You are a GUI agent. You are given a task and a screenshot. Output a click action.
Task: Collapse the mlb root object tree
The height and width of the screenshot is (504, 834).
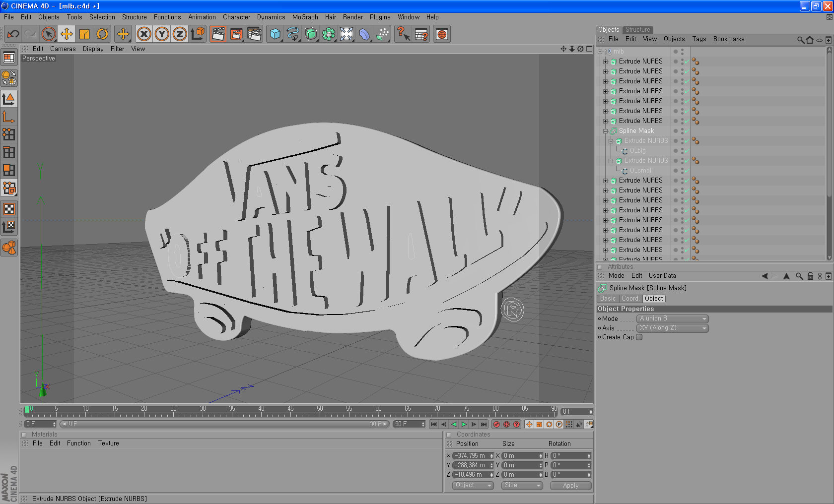click(600, 52)
